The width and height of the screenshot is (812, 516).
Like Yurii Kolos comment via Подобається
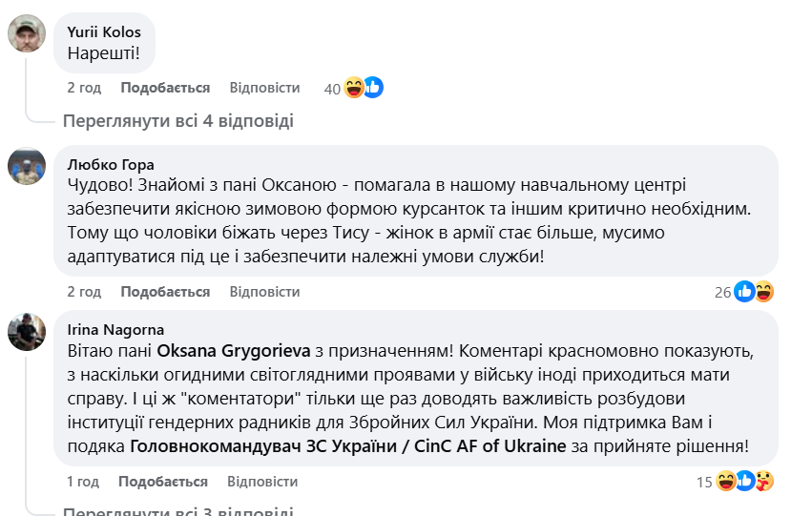click(165, 88)
